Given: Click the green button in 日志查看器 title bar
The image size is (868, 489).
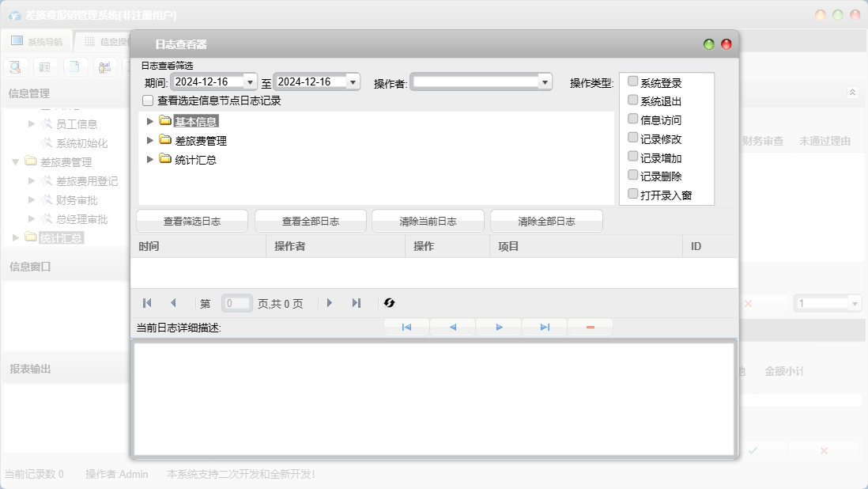Looking at the screenshot, I should 709,44.
